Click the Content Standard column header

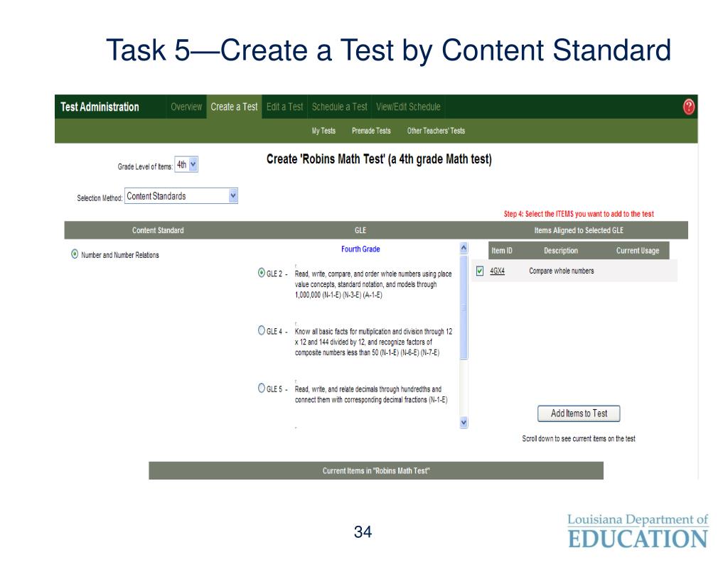(158, 230)
